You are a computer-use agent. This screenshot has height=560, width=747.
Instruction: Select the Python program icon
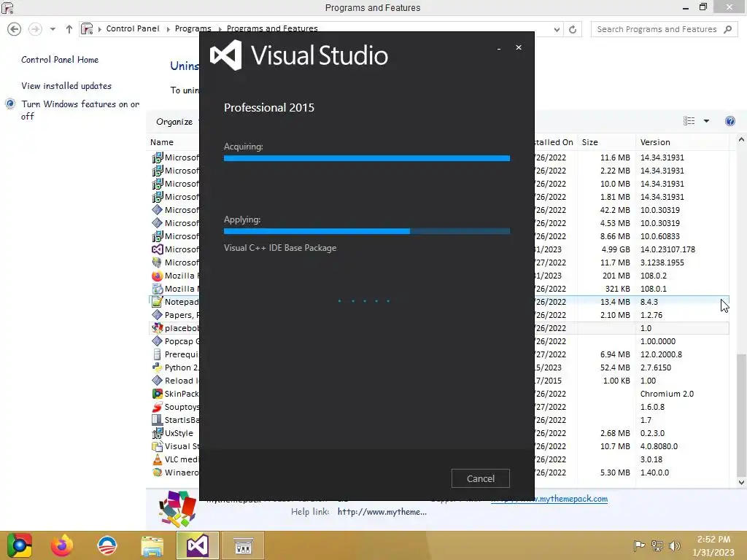tap(158, 367)
